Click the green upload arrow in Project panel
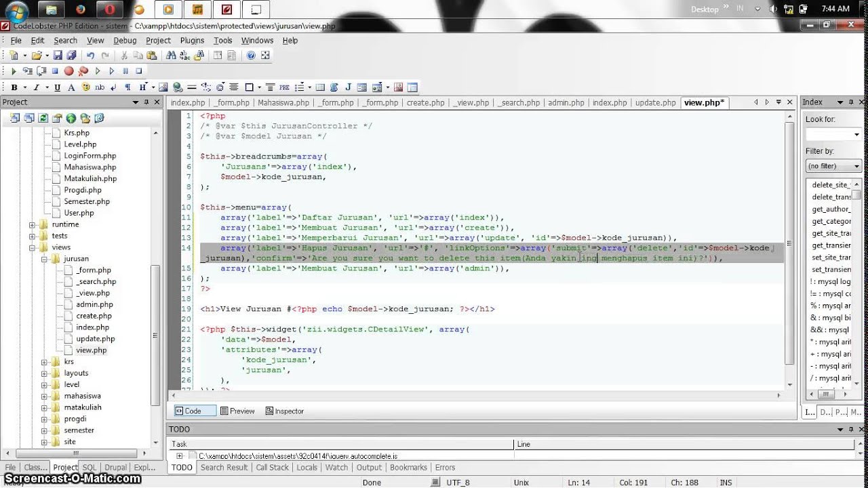 click(71, 118)
